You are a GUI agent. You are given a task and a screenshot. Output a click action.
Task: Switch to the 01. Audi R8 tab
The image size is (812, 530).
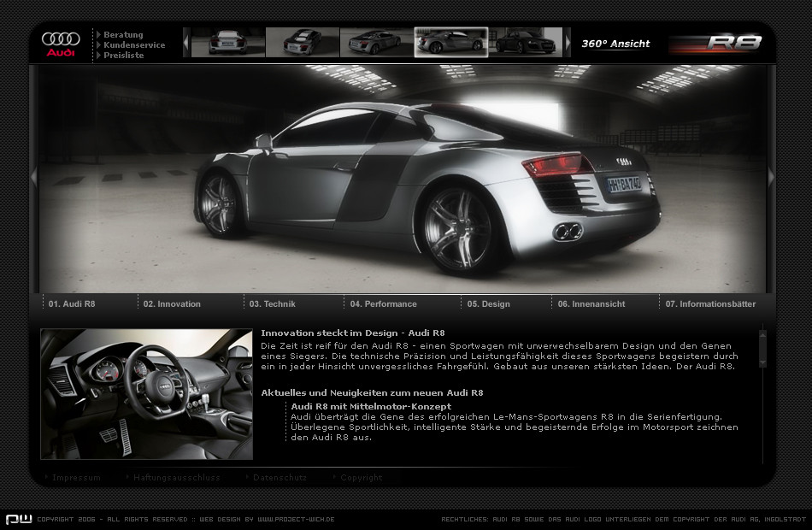pos(72,304)
